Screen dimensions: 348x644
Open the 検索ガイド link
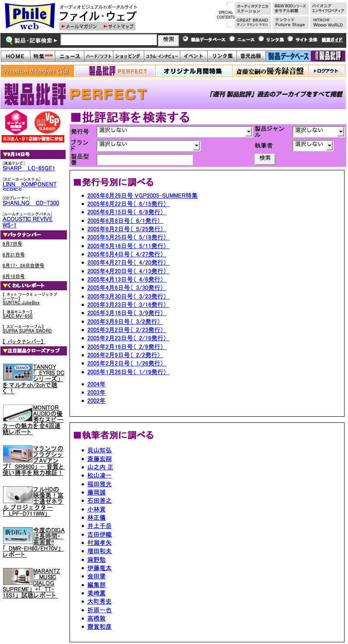(332, 40)
